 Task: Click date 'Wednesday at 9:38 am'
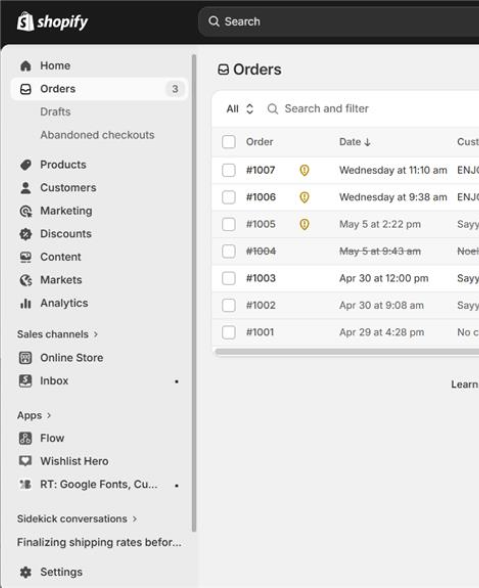(393, 197)
